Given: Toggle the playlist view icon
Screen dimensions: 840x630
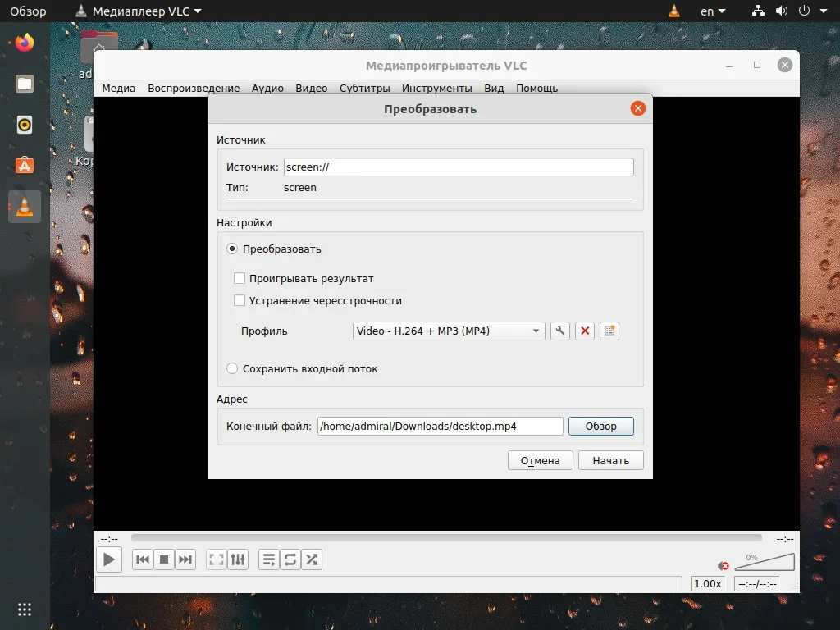Looking at the screenshot, I should [x=268, y=559].
